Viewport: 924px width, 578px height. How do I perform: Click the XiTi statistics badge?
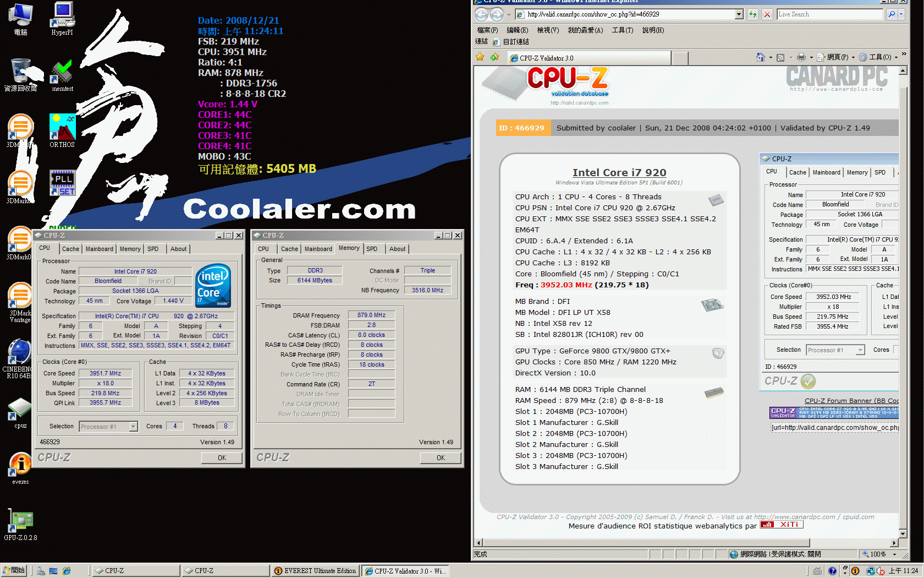click(782, 525)
